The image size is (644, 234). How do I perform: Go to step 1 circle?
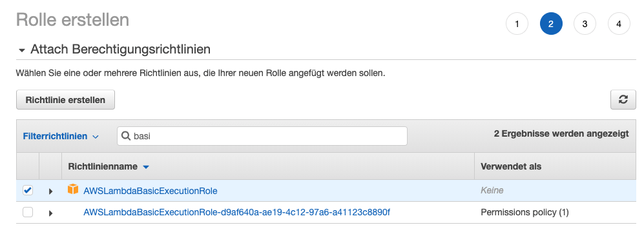517,24
